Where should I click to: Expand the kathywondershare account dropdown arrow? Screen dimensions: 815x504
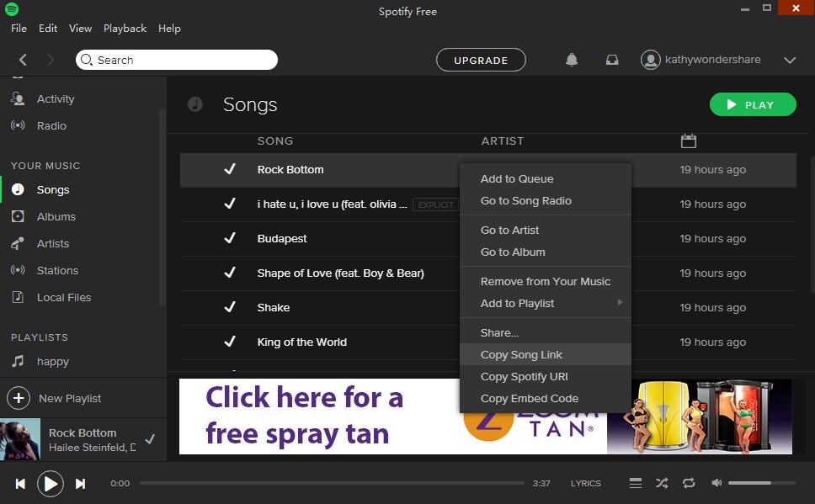coord(790,61)
